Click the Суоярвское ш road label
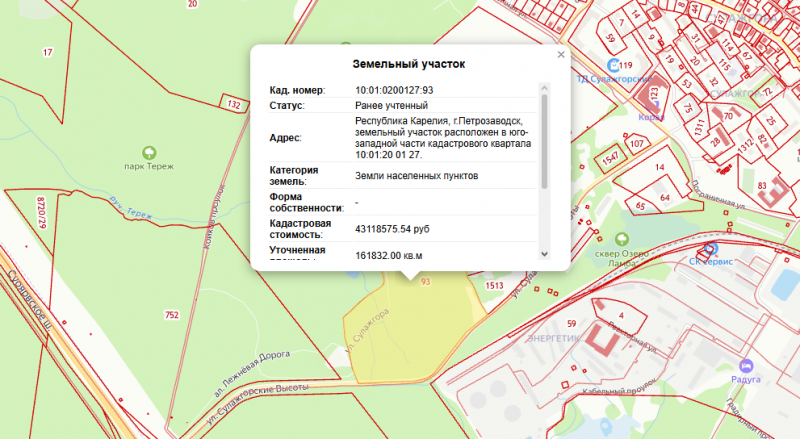The width and height of the screenshot is (800, 439). [x=28, y=301]
